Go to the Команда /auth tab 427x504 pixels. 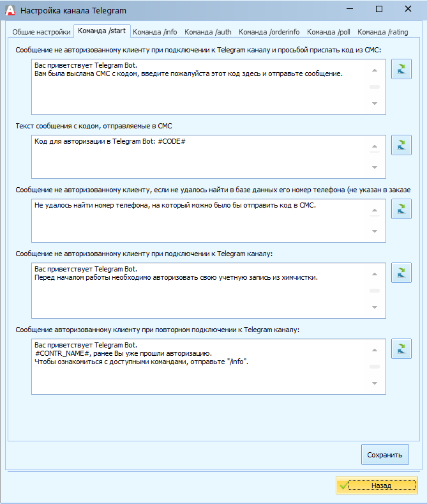207,32
